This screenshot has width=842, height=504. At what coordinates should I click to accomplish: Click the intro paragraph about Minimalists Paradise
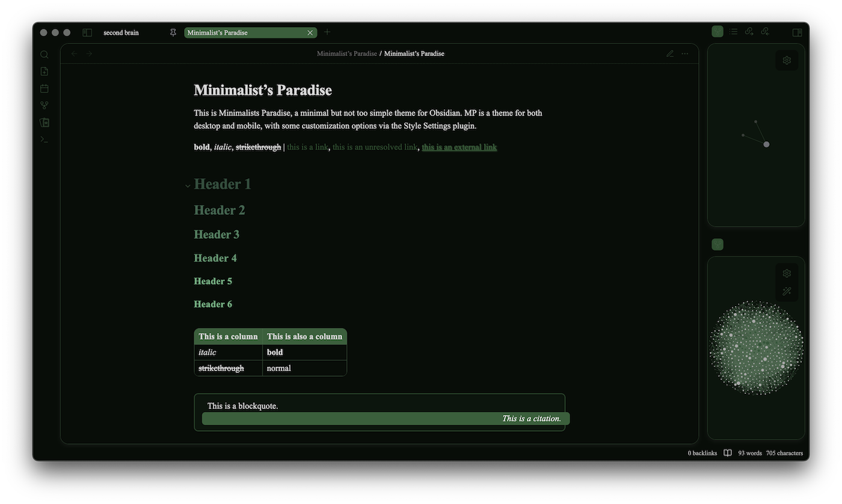click(x=368, y=119)
